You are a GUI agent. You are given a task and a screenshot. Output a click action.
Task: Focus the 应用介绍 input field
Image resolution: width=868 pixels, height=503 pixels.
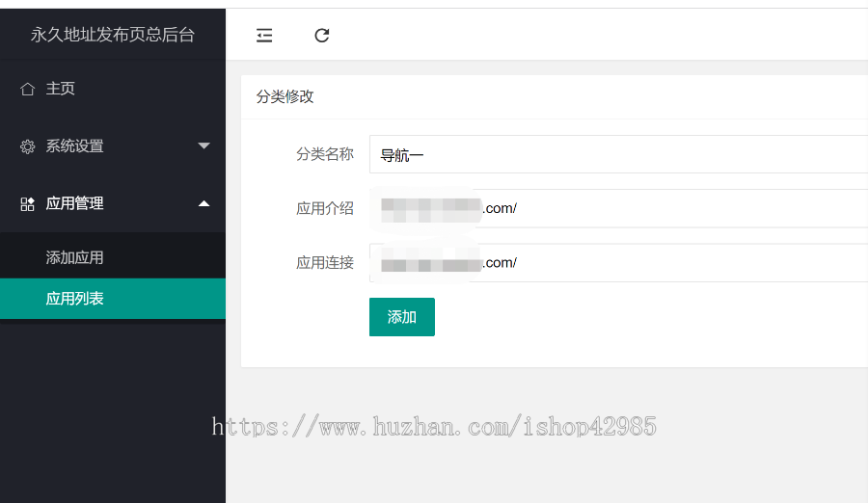[x=618, y=208]
